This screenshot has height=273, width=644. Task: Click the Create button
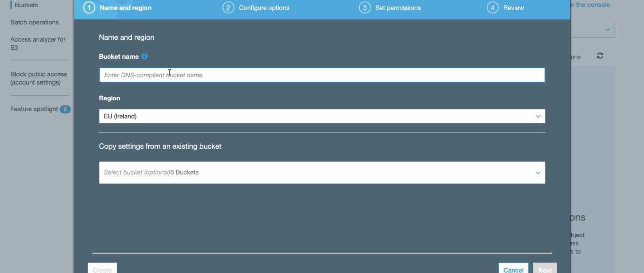coord(102,269)
